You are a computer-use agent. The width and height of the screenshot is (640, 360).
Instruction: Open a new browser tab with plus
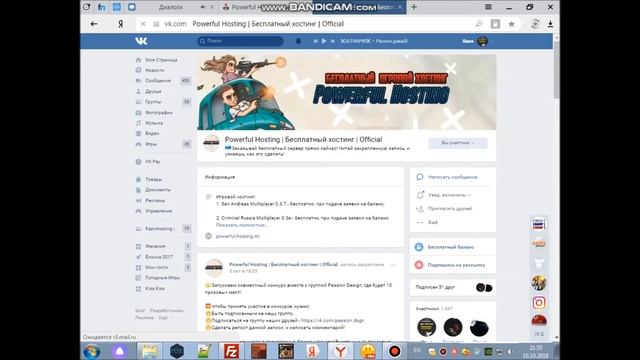click(x=414, y=7)
